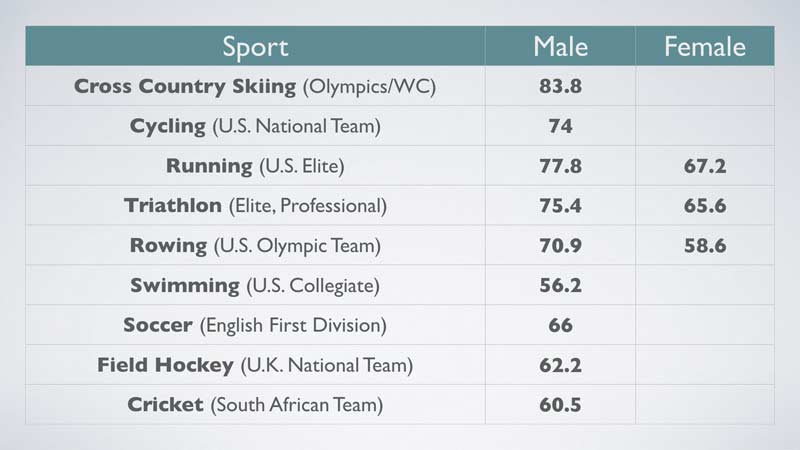Select the male cycling value 74
Image resolution: width=800 pixels, height=450 pixels.
560,126
